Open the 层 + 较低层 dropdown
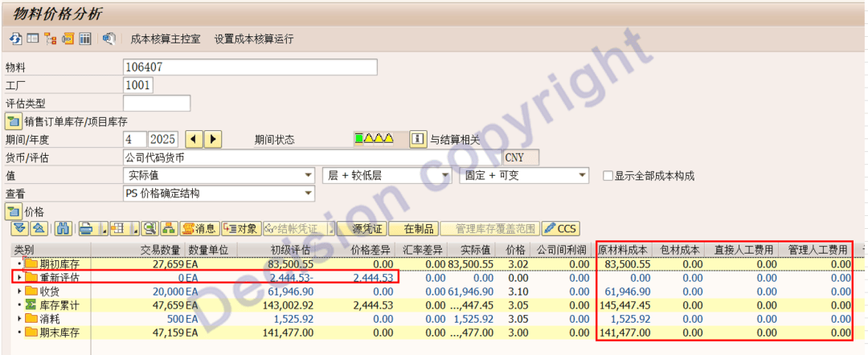868x355 pixels. click(x=444, y=175)
